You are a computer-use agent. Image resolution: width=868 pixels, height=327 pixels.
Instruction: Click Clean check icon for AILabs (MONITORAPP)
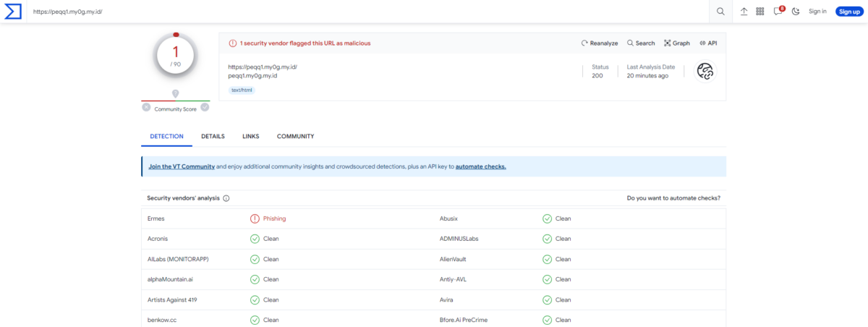click(255, 259)
